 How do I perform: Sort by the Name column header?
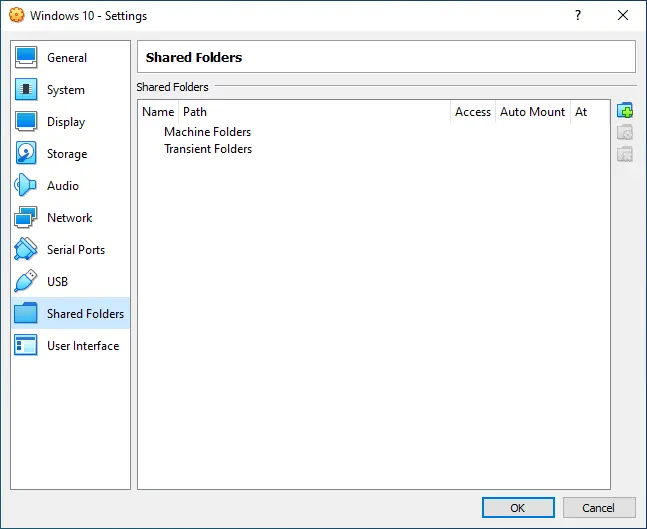(158, 112)
